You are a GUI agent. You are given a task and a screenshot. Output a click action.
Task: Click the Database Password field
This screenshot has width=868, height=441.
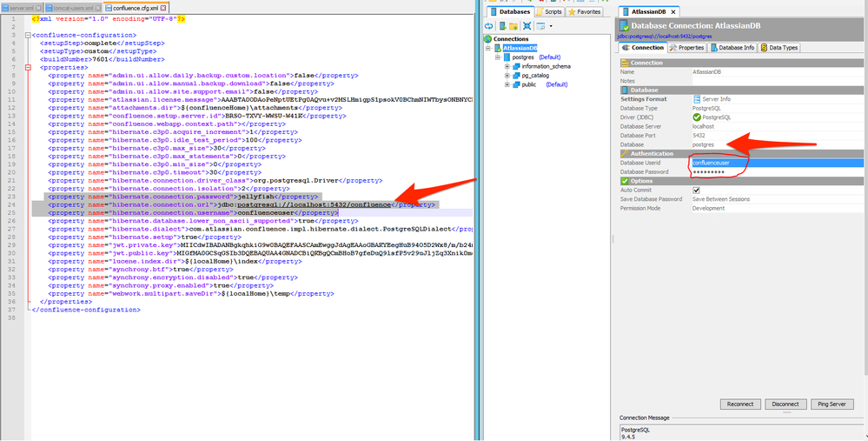778,171
